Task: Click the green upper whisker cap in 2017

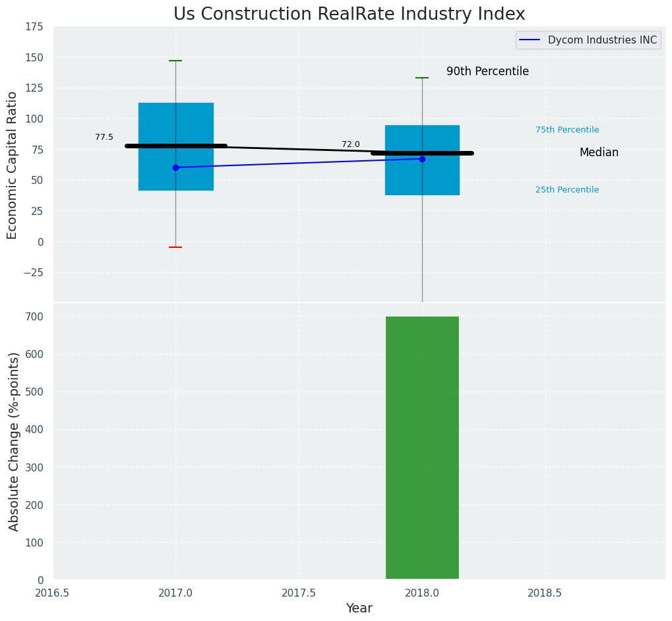Action: click(175, 61)
